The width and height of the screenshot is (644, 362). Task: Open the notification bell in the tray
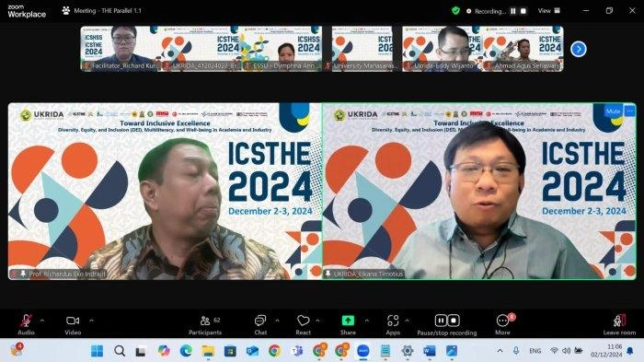click(x=630, y=351)
